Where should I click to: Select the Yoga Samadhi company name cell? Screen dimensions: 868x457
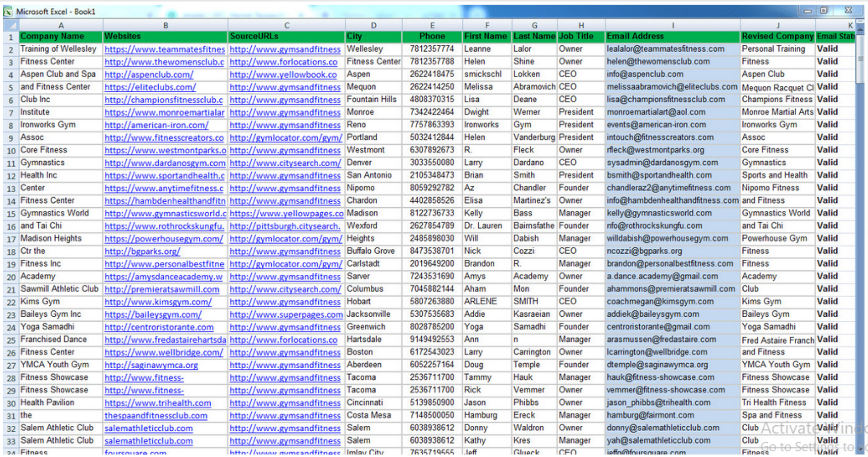48,327
